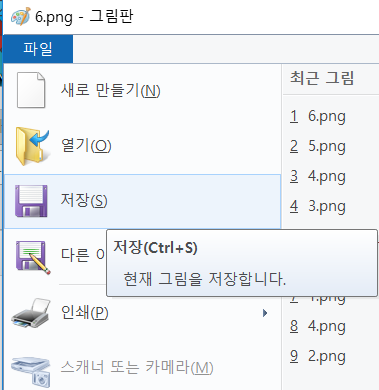Screen dimensions: 379x390
Task: Click the scanner and camera icon
Action: (31, 371)
